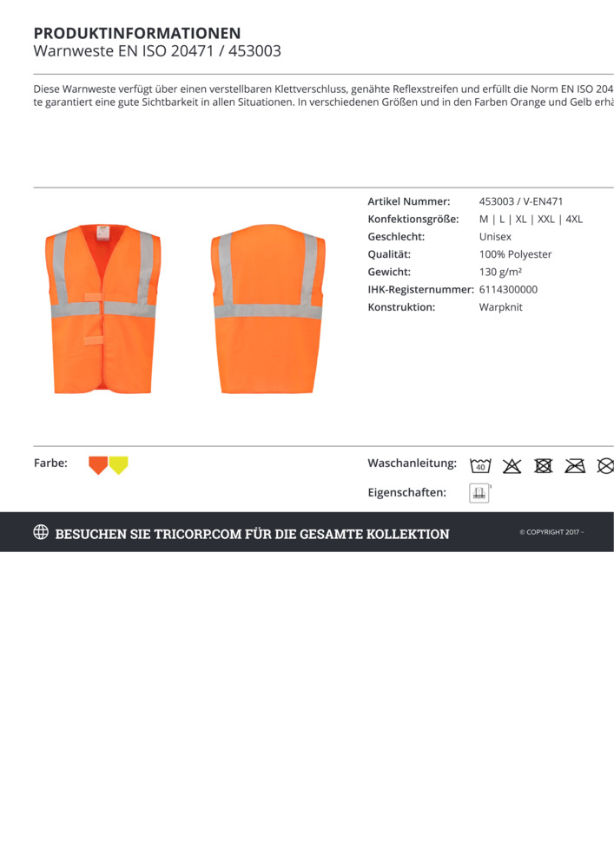The height and width of the screenshot is (868, 614).
Task: Click the Konstruktion label
Action: (401, 307)
